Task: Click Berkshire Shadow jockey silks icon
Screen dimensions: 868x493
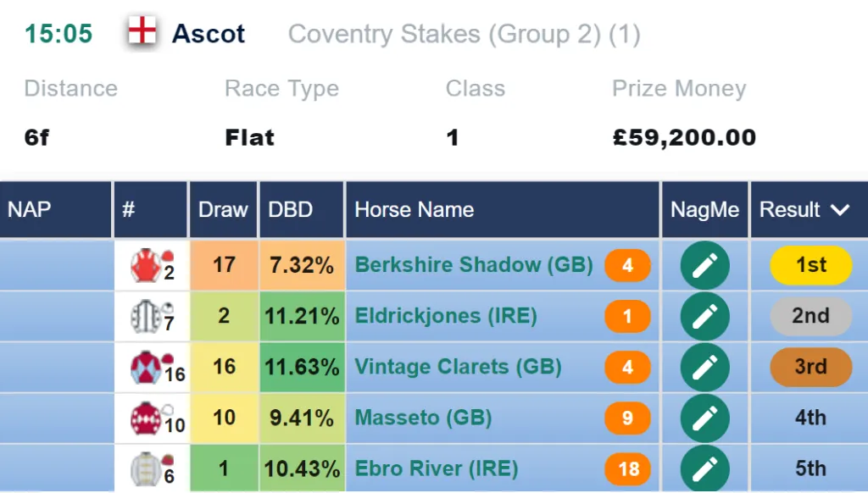Action: tap(146, 265)
